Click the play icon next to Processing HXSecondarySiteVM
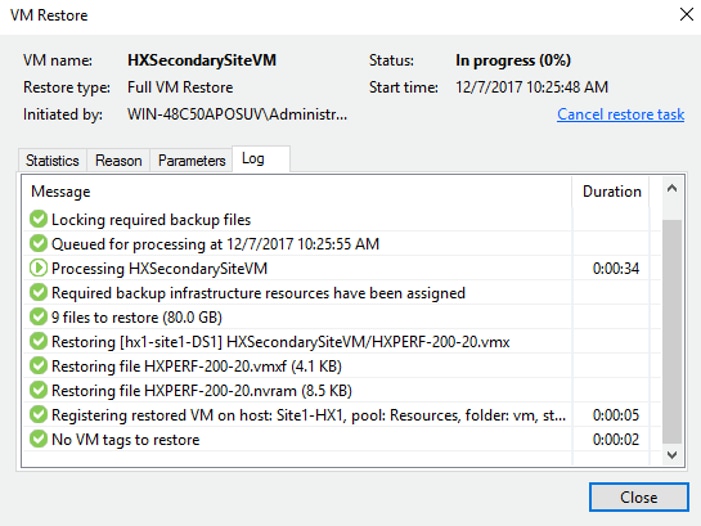Screen dimensions: 701x526 point(38,268)
